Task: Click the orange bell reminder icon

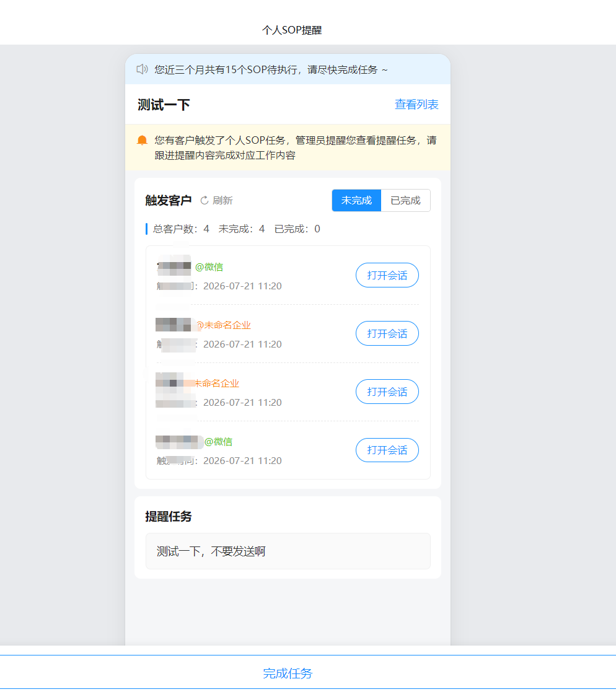Action: [x=142, y=141]
